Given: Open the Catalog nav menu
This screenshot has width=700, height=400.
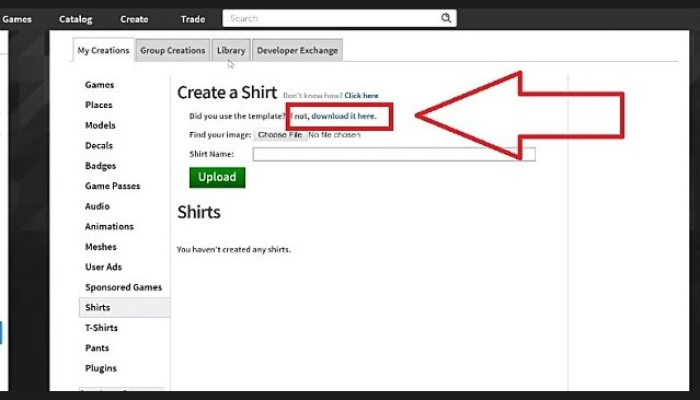Looking at the screenshot, I should point(75,19).
